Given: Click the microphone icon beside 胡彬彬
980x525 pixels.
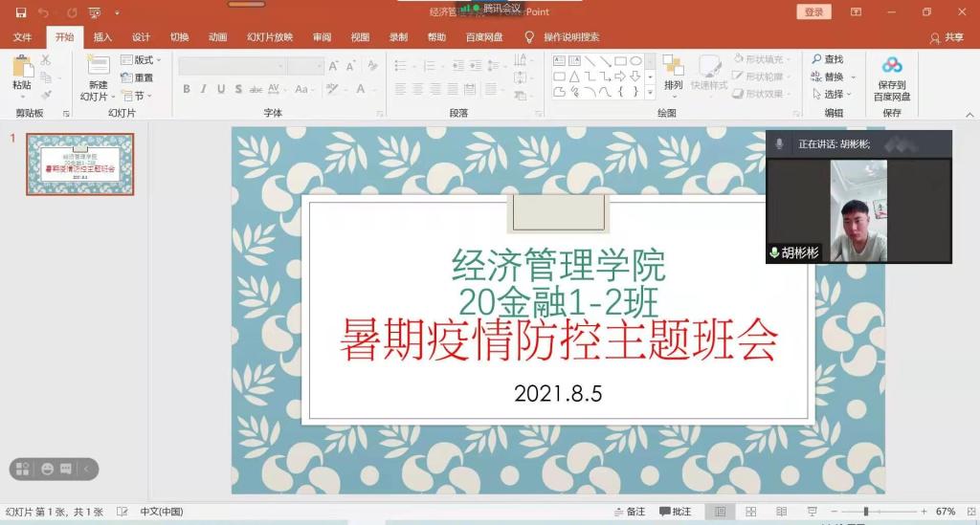Looking at the screenshot, I should [774, 253].
